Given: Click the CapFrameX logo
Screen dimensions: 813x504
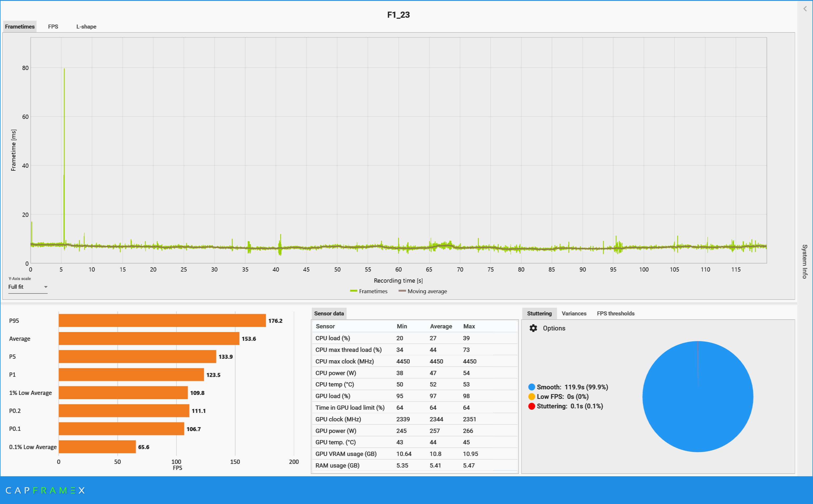Looking at the screenshot, I should coord(45,490).
